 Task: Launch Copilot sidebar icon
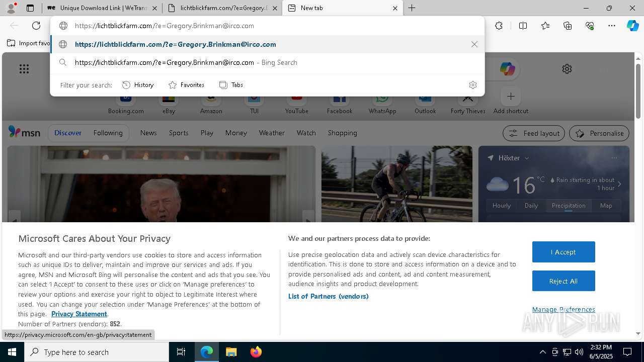point(632,26)
